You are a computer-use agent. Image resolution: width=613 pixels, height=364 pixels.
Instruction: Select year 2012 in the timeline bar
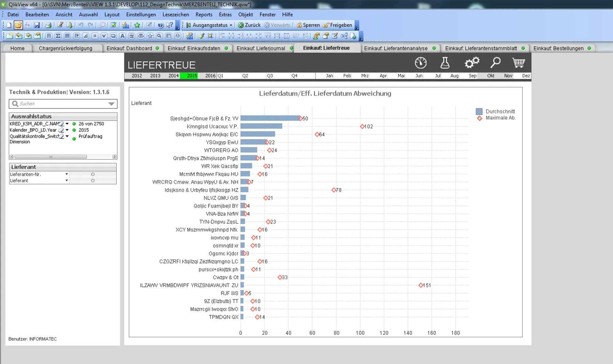point(137,76)
